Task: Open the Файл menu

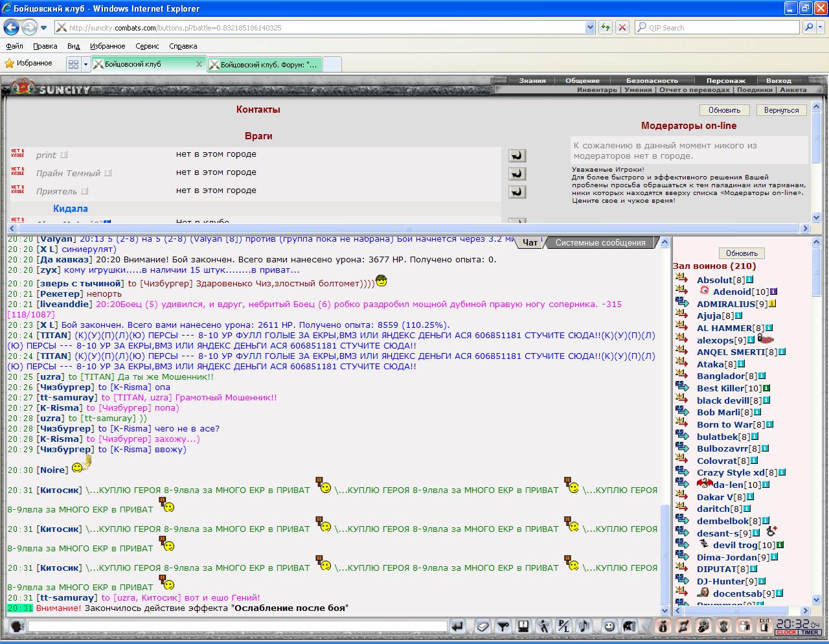Action: 14,46
